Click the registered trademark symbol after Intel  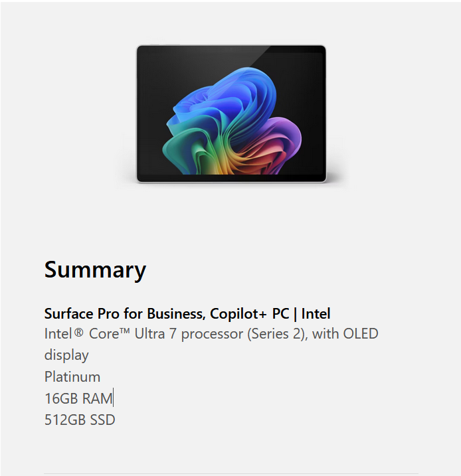click(x=79, y=333)
